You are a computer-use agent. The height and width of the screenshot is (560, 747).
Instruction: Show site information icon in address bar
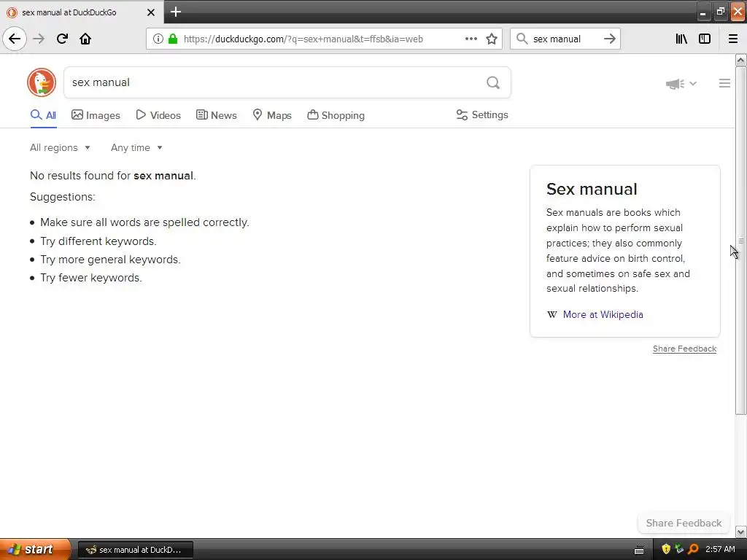coord(158,39)
